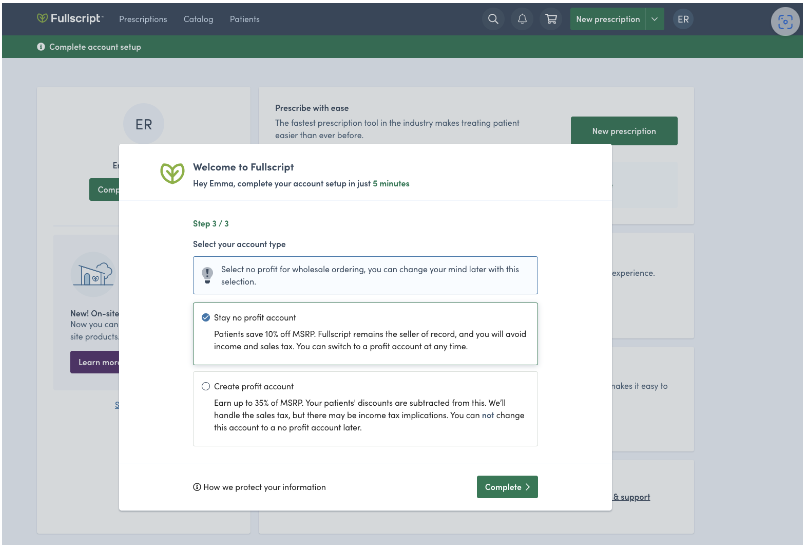Image resolution: width=803 pixels, height=545 pixels.
Task: Click the Select your account type label
Action: [239, 244]
